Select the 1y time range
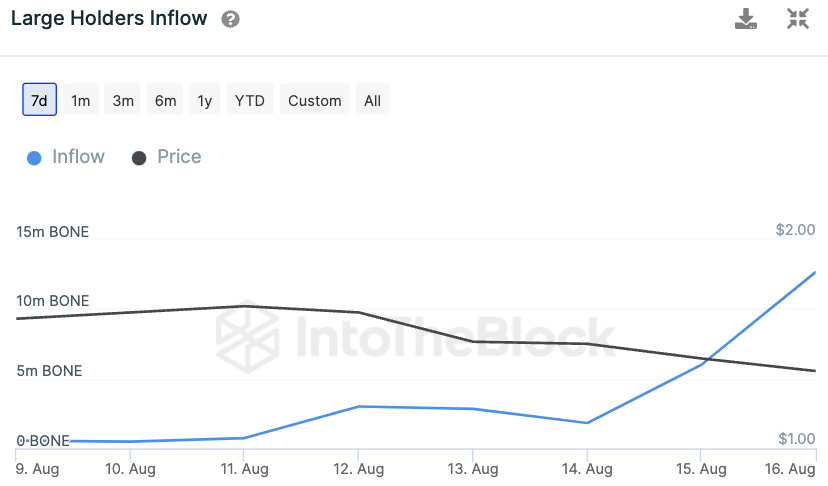Viewport: 828px width, 486px height. (205, 100)
